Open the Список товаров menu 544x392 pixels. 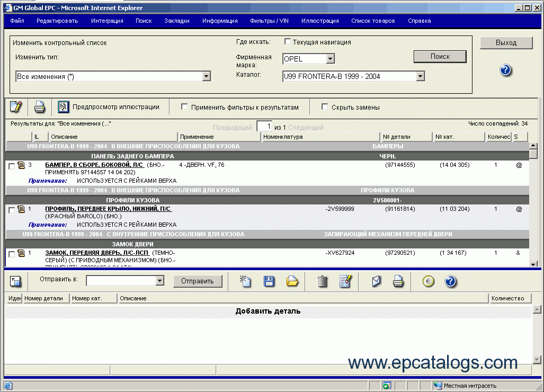373,21
